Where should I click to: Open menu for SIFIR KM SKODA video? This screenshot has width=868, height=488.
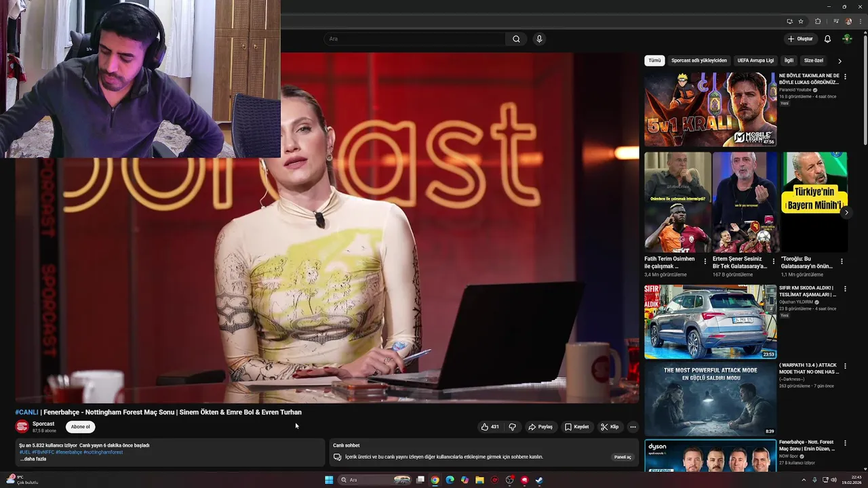(845, 289)
